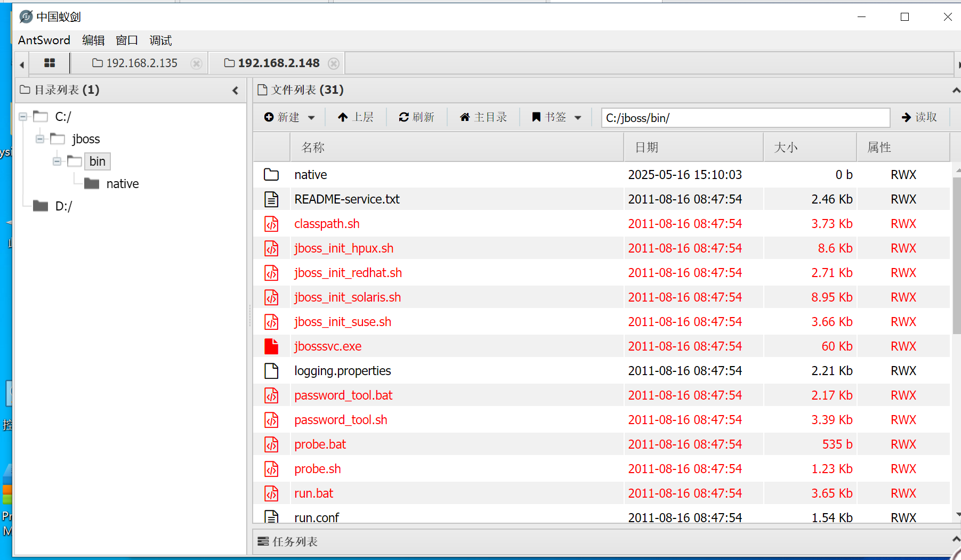This screenshot has height=560, width=961.
Task: Sort by the 日期 column header
Action: tap(693, 148)
